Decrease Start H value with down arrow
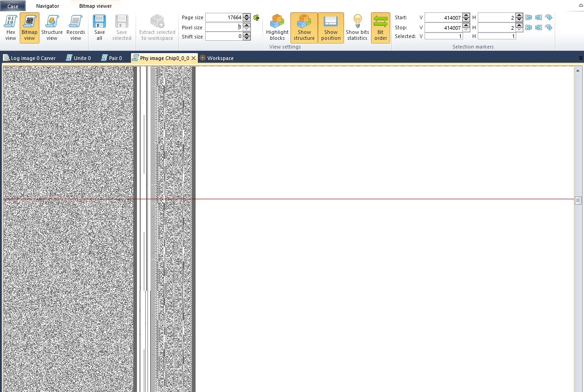 tap(519, 20)
